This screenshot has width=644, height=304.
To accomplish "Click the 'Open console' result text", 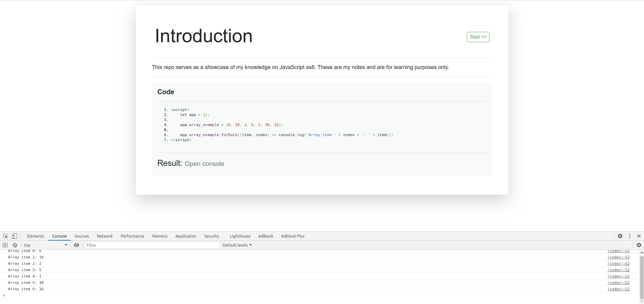I will point(204,164).
